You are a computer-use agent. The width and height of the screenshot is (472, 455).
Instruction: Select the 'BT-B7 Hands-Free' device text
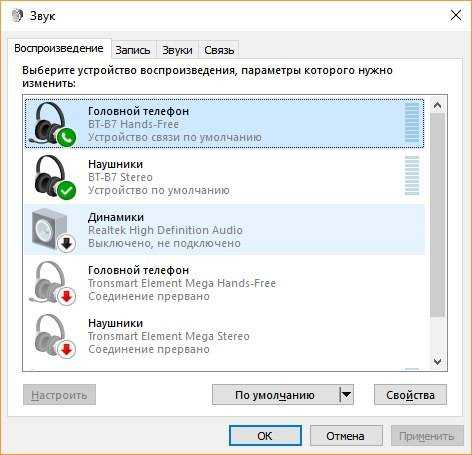tap(133, 124)
